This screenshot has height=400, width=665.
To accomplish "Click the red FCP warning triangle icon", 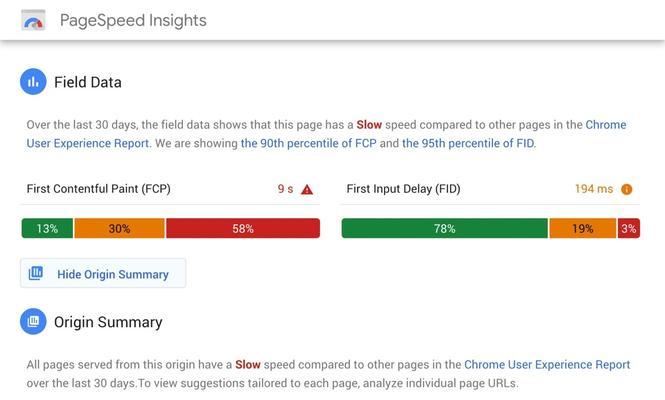I will coord(307,189).
